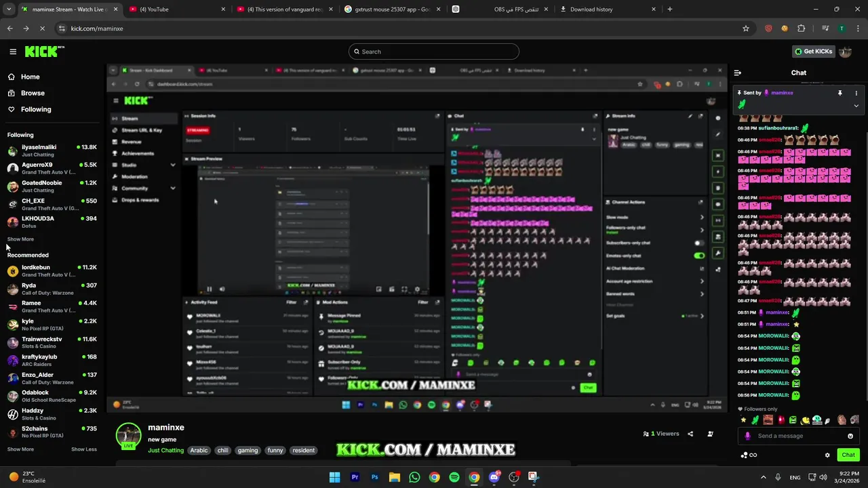The height and width of the screenshot is (488, 868).
Task: Click the resident tag
Action: (x=304, y=451)
